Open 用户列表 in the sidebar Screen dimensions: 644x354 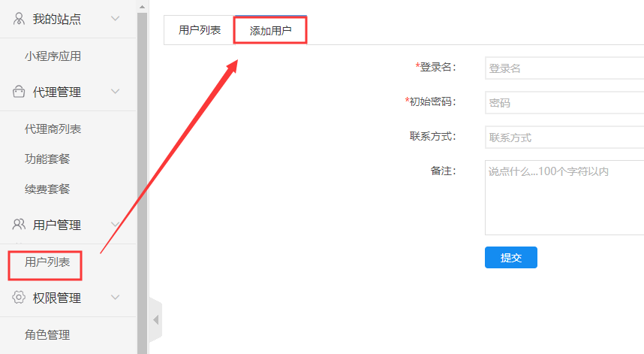[x=47, y=262]
